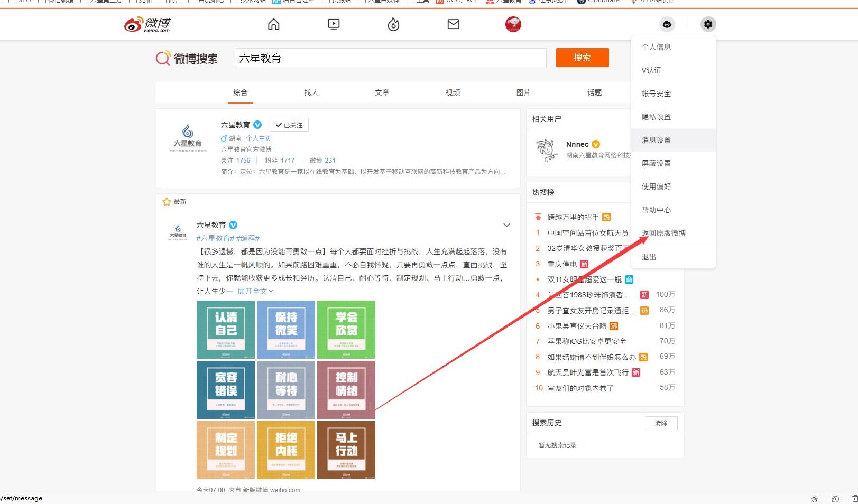Open the video feed icon
The height and width of the screenshot is (504, 858).
[334, 24]
